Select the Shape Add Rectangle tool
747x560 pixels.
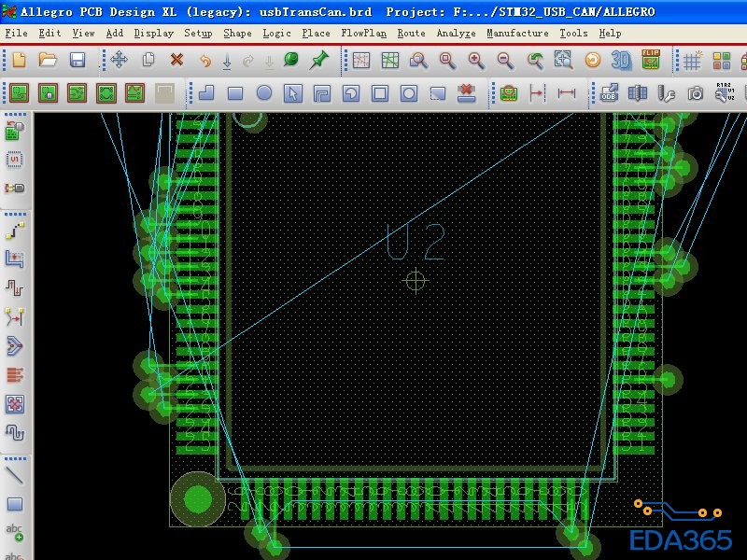235,93
